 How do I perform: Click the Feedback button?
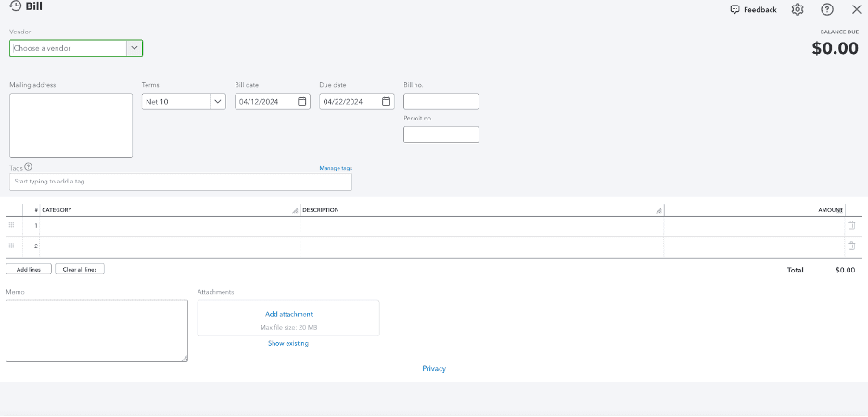(753, 9)
